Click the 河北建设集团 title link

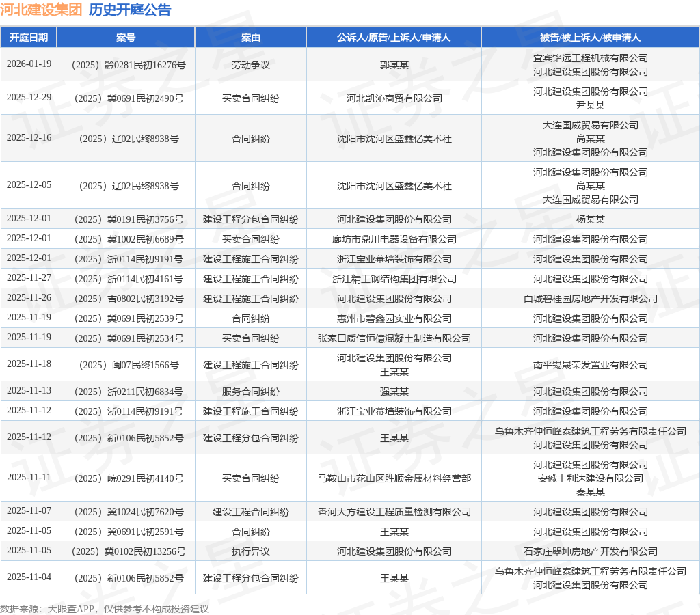(41, 10)
